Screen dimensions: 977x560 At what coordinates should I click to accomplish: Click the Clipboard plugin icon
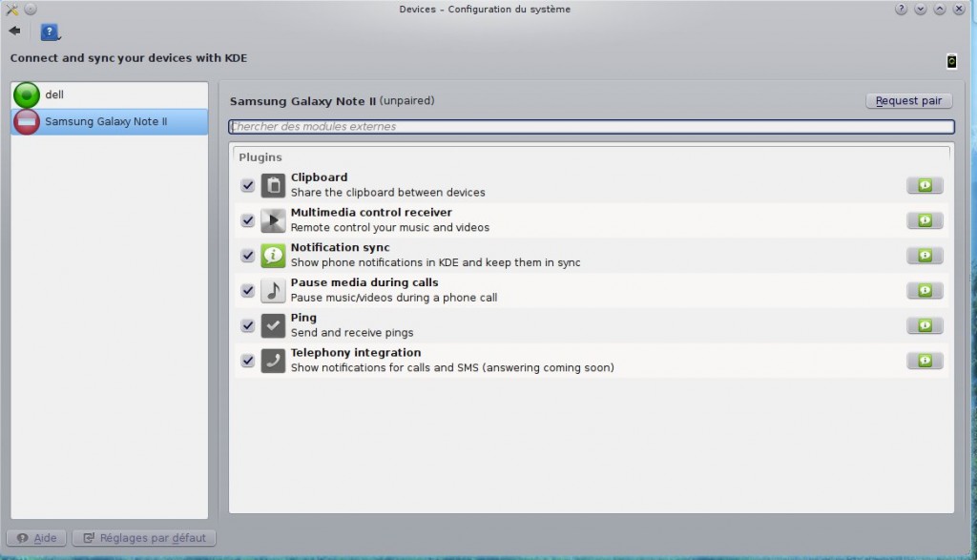point(273,186)
